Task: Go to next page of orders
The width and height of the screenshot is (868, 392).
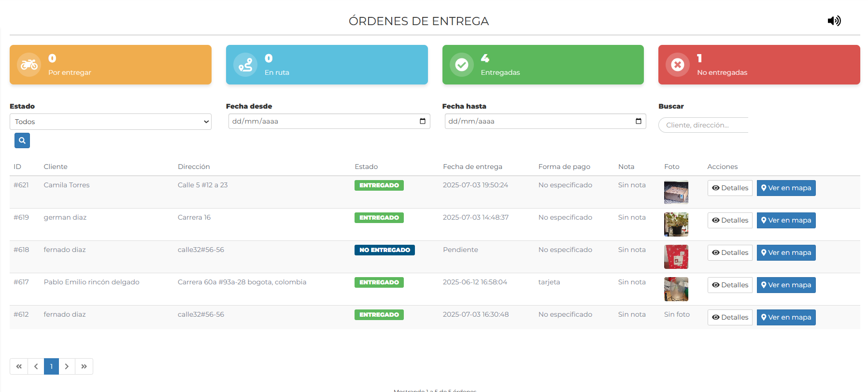Action: click(67, 366)
